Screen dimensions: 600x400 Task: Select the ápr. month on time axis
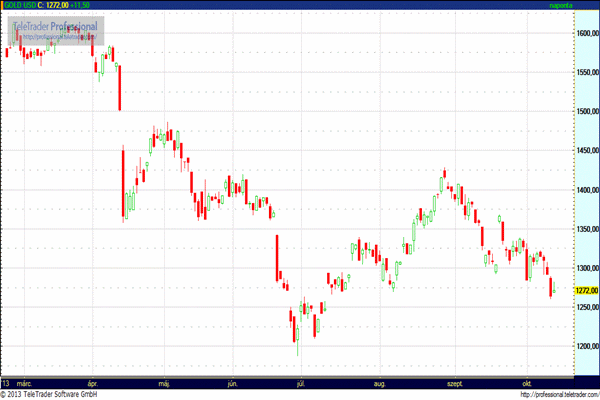click(x=93, y=383)
